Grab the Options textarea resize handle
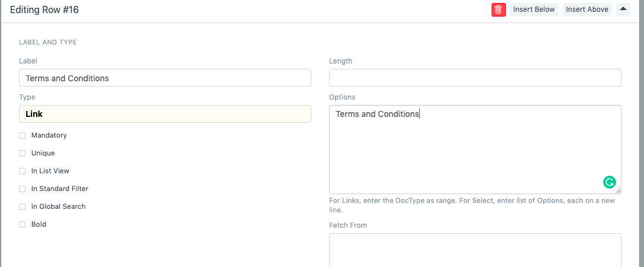Viewport: 644px width, 267px height. [x=619, y=191]
